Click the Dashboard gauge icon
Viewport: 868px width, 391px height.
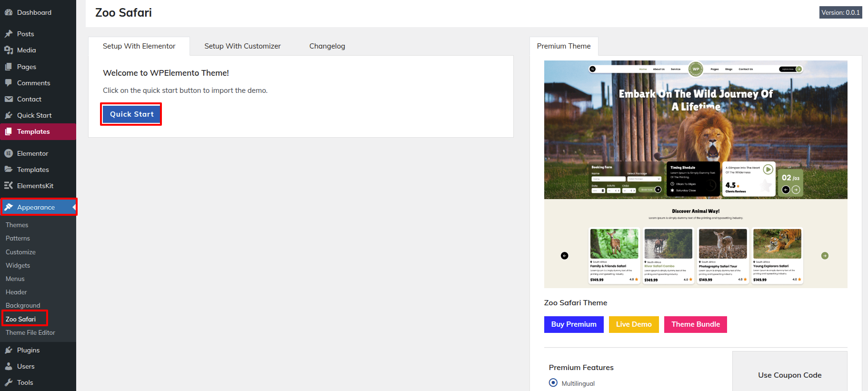click(x=9, y=12)
